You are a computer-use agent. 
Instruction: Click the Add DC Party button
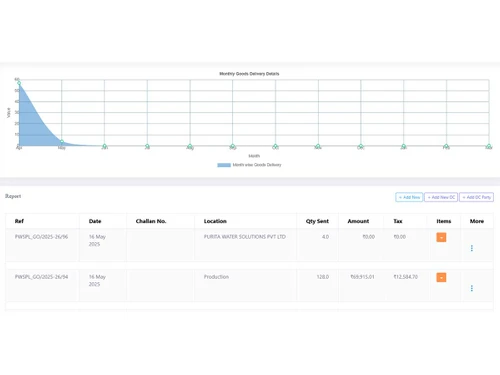(476, 197)
